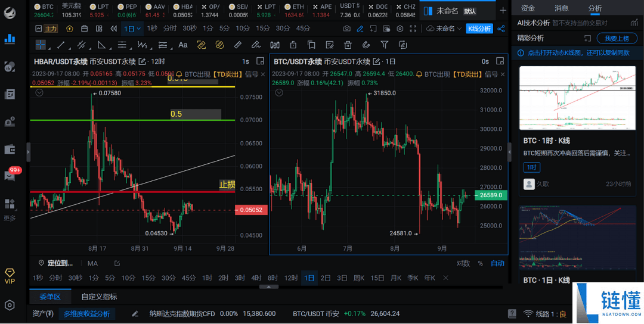Enter fullscreen with the expand arrows icon
Image resolution: width=644 pixels, height=324 pixels.
click(413, 29)
